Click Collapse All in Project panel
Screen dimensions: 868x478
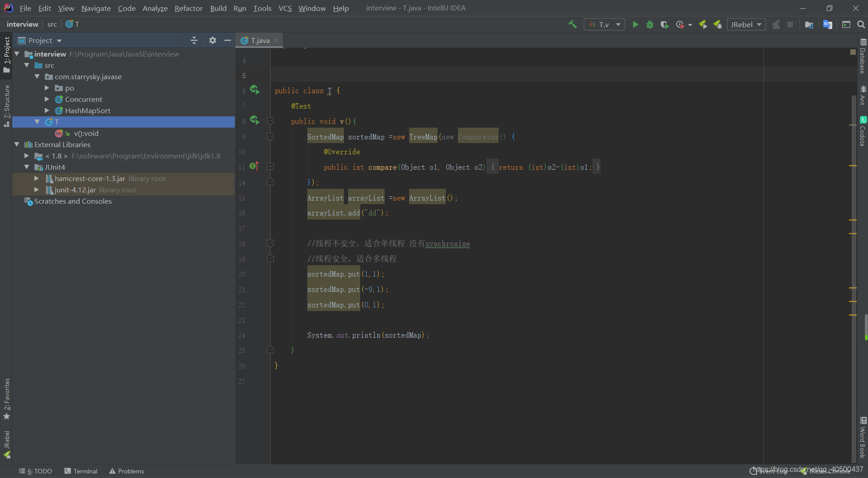pos(194,40)
